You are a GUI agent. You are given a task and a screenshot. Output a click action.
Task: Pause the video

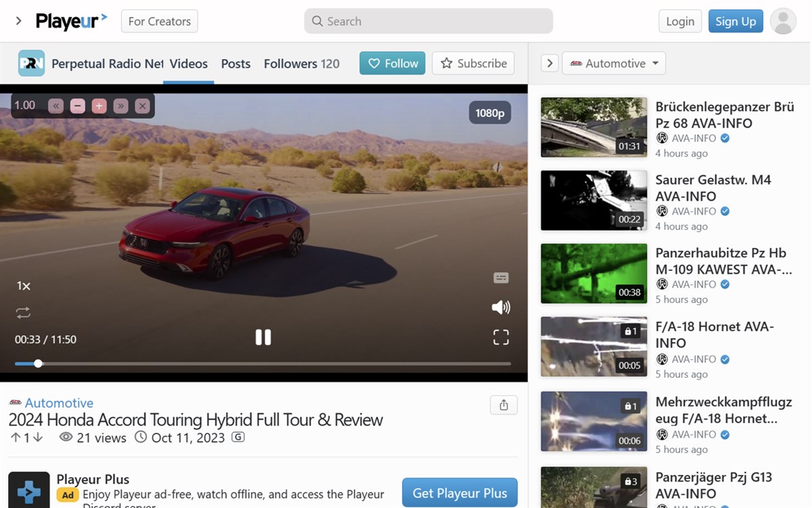point(263,337)
